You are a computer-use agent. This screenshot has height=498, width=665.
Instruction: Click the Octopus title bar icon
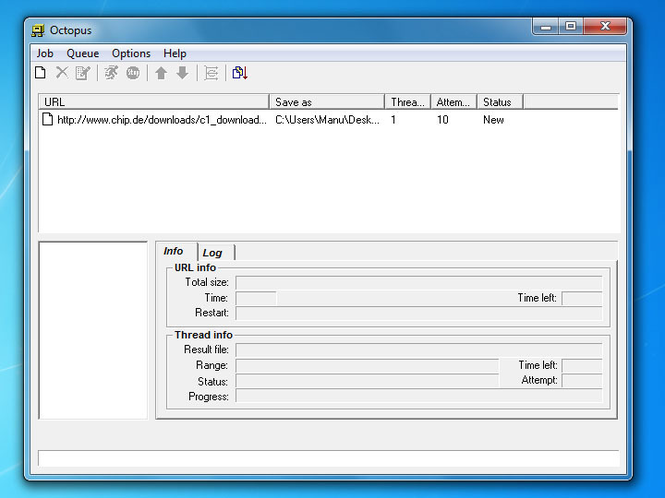point(38,31)
